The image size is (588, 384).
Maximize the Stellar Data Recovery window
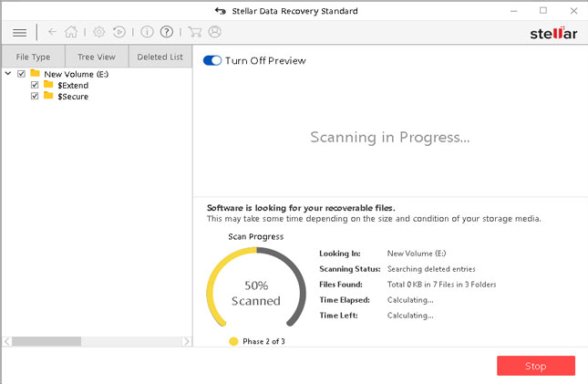543,11
